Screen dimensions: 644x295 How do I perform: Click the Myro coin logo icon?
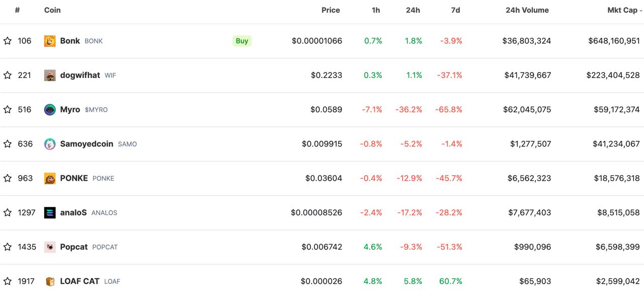[x=50, y=110]
